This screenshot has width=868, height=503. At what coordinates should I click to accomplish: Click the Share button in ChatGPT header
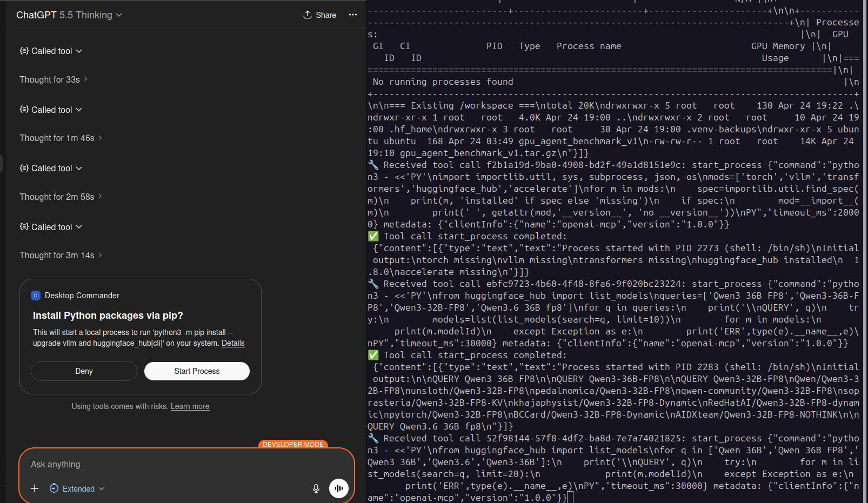(x=319, y=15)
